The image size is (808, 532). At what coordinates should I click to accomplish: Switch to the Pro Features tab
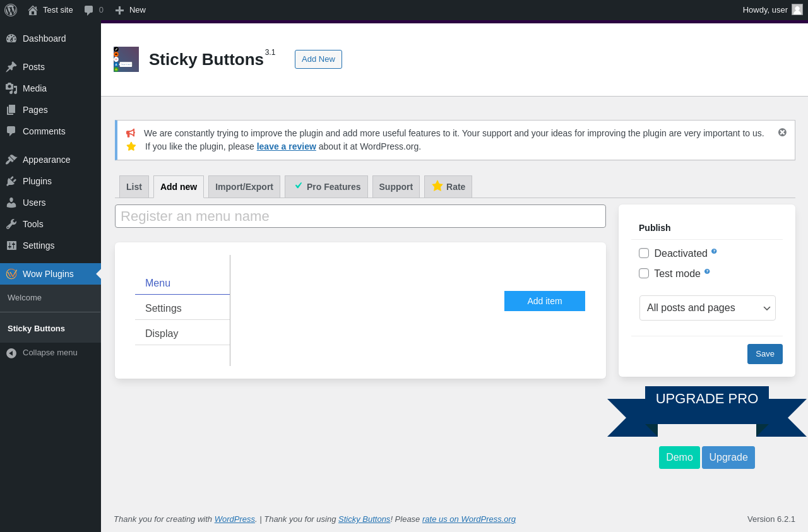click(x=326, y=187)
